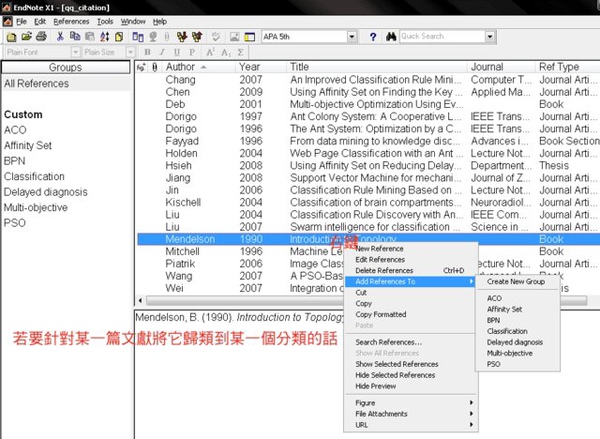Click the paperclip attach file icon

(x=167, y=37)
